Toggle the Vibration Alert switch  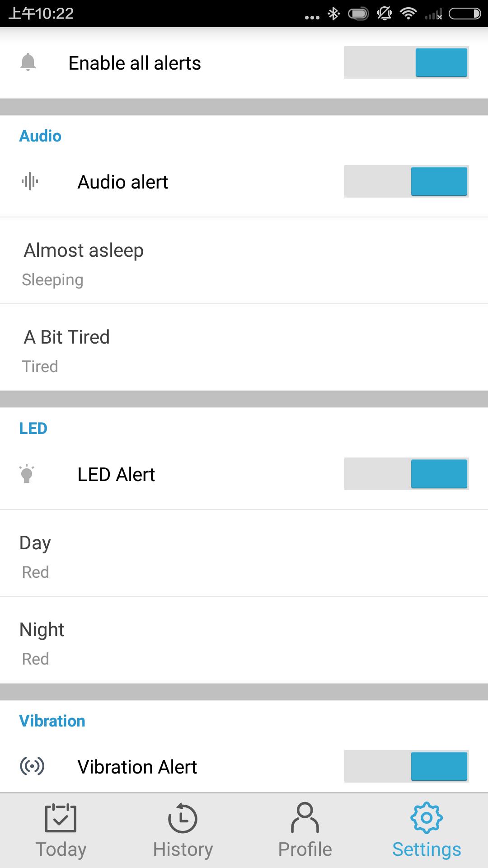pos(406,766)
